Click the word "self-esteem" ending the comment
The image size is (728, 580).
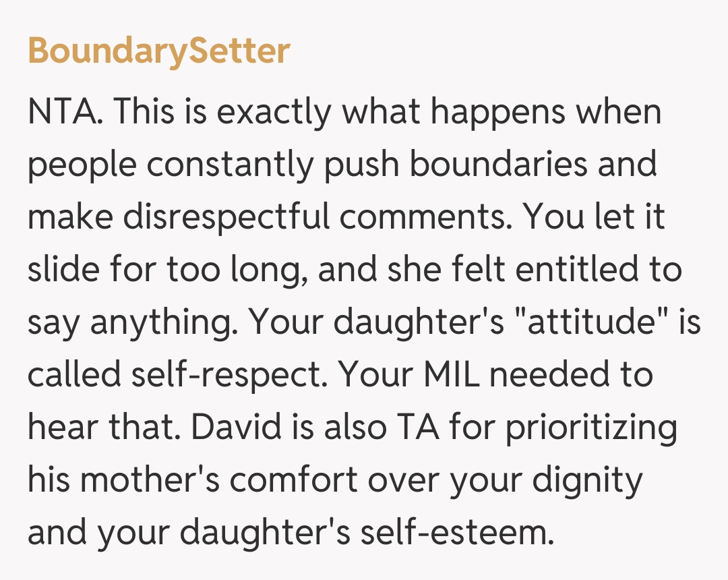click(x=460, y=532)
